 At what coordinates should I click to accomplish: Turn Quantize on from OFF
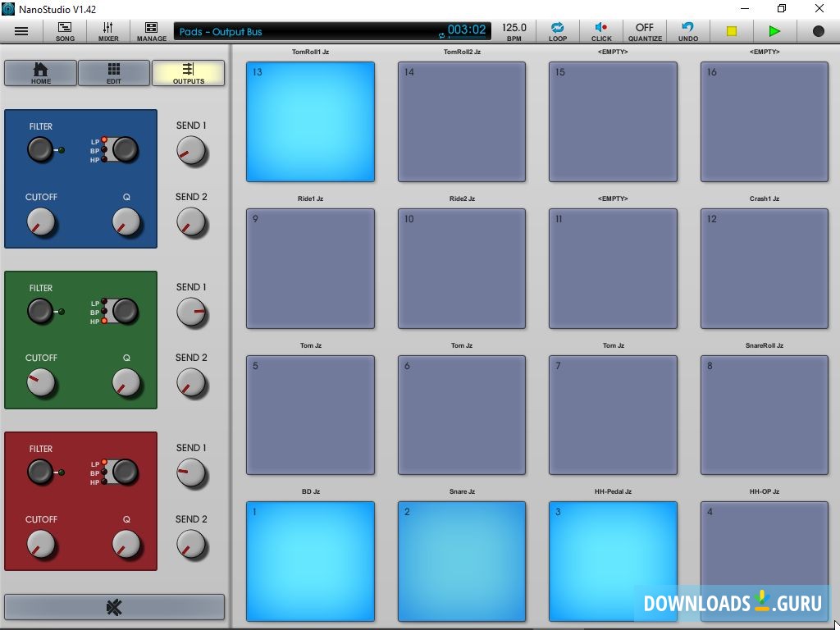645,31
